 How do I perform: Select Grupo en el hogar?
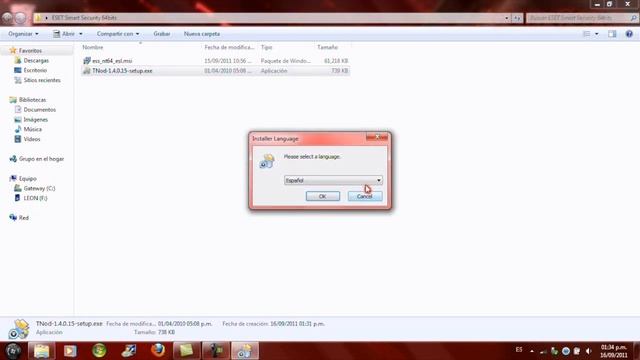[41, 159]
